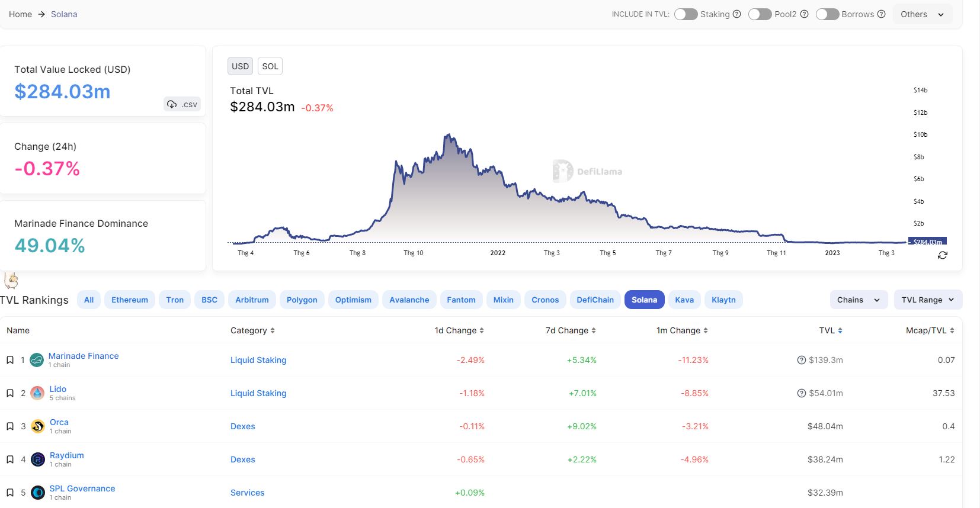Open Liquid Staking category for Marinade
The width and height of the screenshot is (980, 508).
258,360
